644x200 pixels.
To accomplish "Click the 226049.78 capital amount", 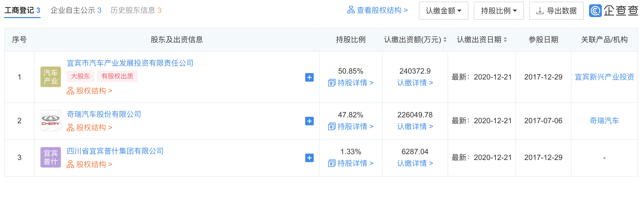I will tap(415, 115).
